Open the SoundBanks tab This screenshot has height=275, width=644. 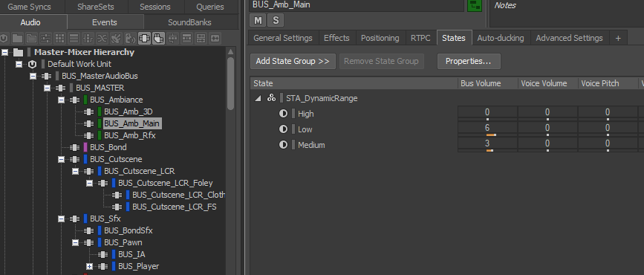[x=189, y=22]
